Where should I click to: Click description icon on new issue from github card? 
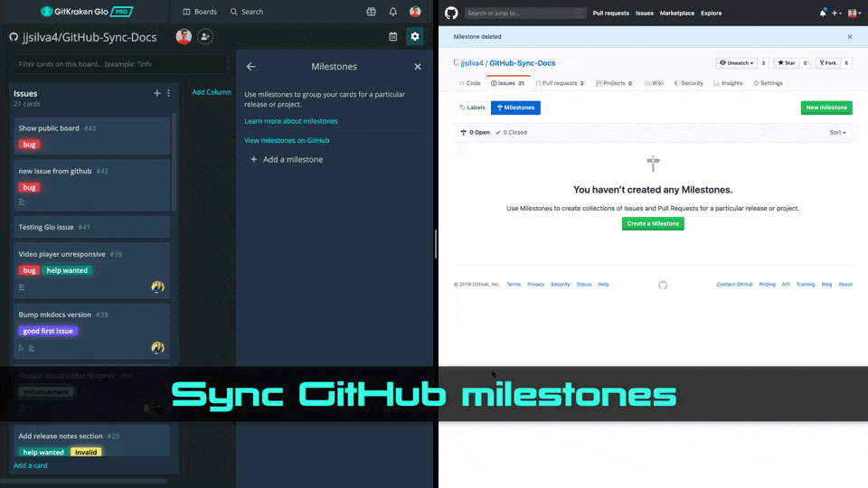(22, 202)
